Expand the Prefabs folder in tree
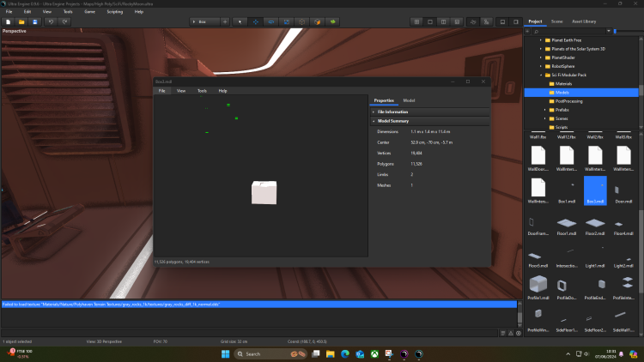This screenshot has width=644, height=362. pos(544,110)
